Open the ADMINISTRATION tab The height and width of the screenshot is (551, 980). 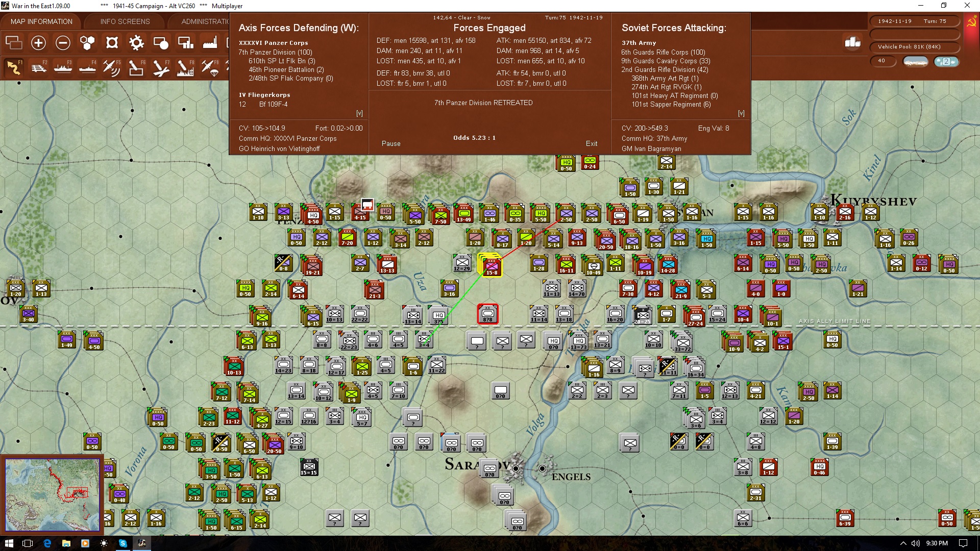coord(205,21)
